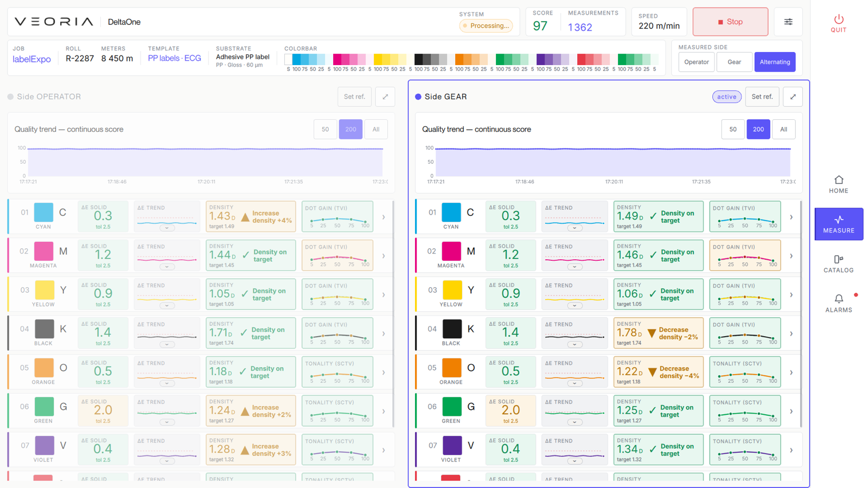Expand ΔE trend for Gear Black

575,344
